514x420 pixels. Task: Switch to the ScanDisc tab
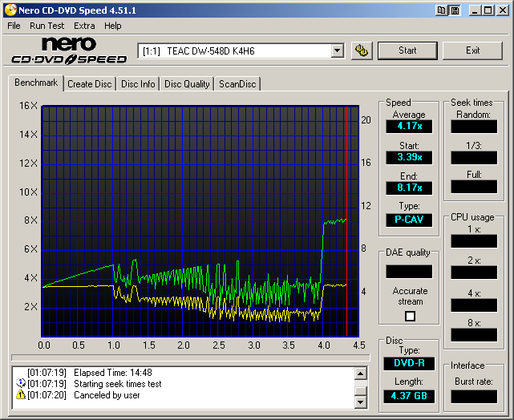click(x=237, y=84)
